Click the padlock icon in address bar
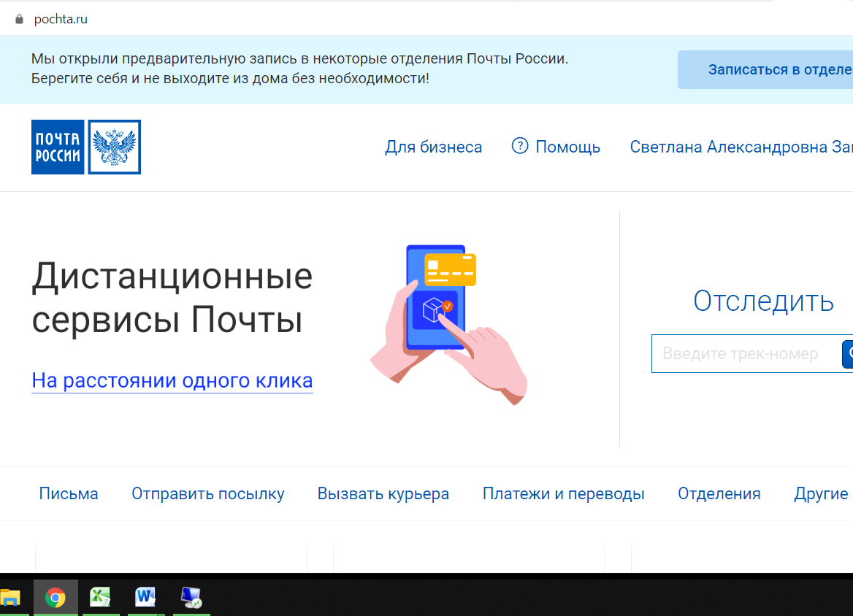Viewport: 853px width, 616px height. [x=19, y=19]
